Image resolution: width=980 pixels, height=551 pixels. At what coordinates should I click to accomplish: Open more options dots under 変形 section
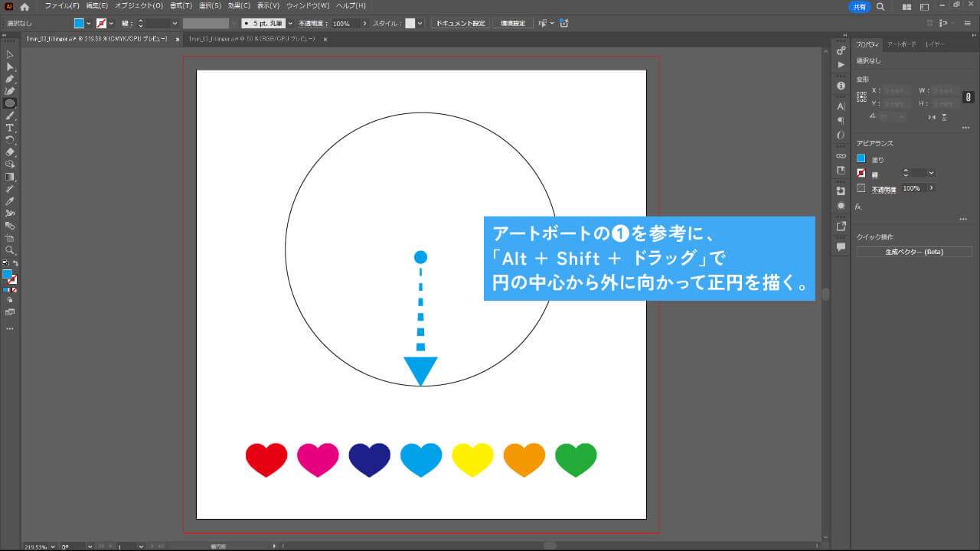click(965, 128)
